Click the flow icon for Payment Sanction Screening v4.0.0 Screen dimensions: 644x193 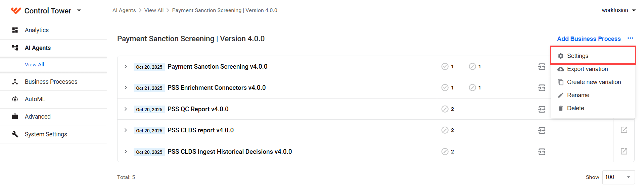click(542, 67)
